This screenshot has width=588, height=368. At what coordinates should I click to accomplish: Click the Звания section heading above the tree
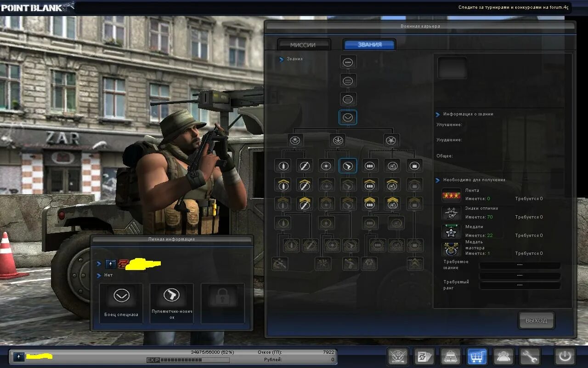[x=294, y=59]
